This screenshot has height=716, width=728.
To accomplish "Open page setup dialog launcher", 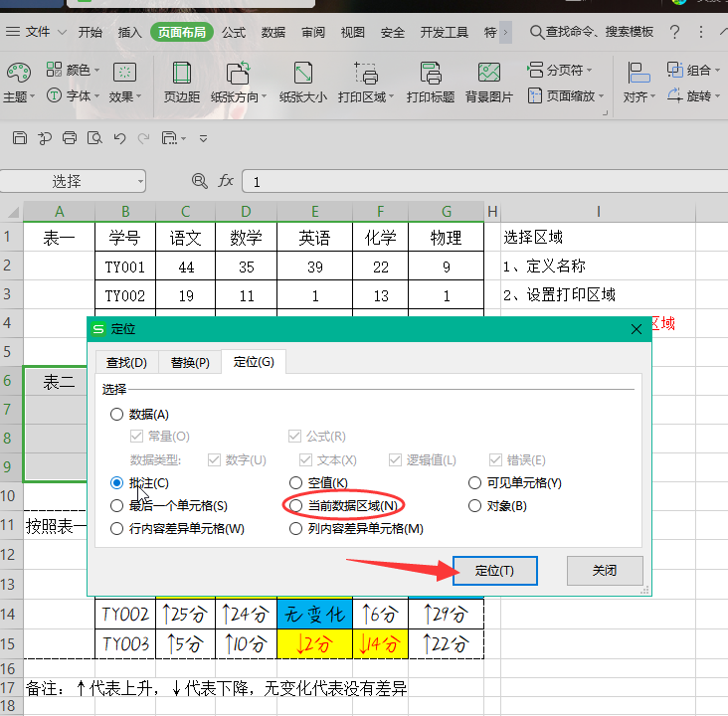I will click(x=605, y=112).
